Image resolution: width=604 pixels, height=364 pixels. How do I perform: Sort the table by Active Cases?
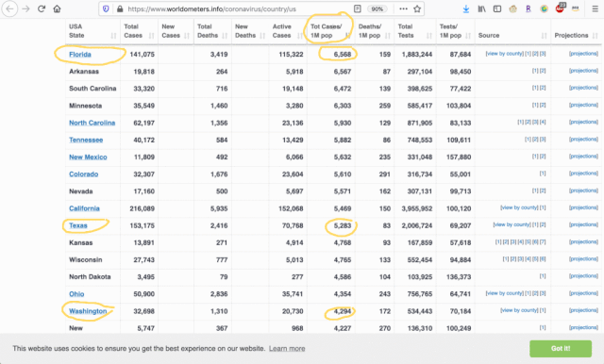click(288, 31)
